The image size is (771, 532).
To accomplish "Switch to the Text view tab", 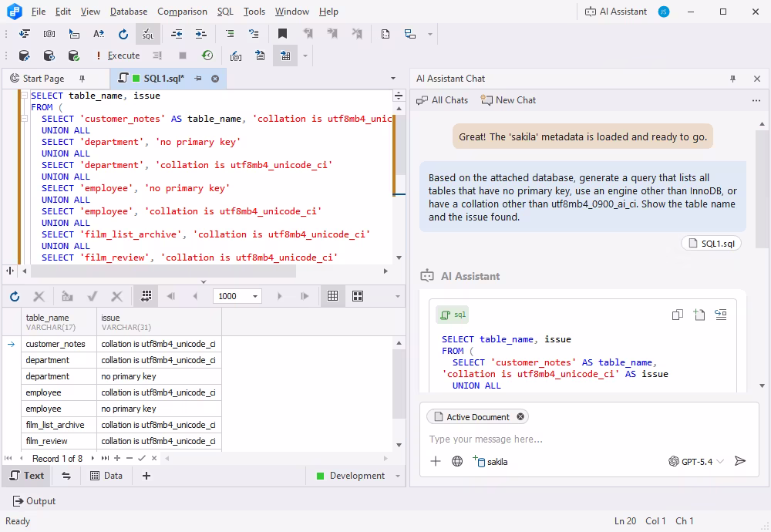I will [x=27, y=476].
